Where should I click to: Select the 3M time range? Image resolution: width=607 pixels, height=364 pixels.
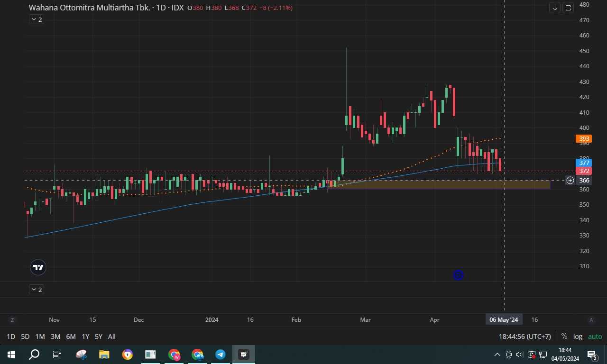pos(55,337)
